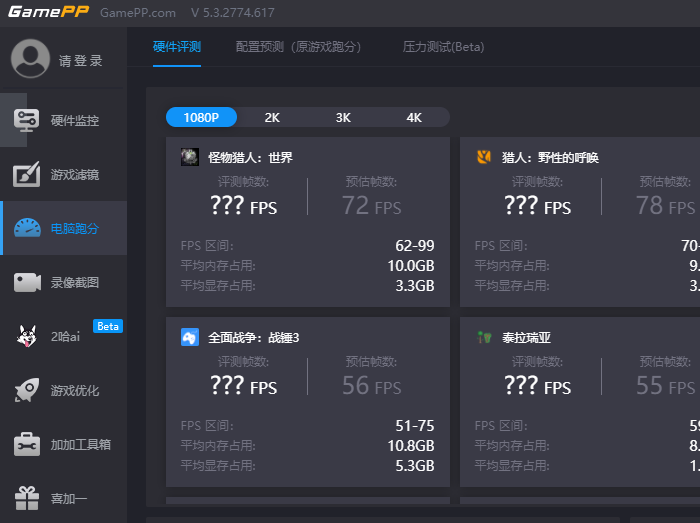Open the 游戏优化 rocket icon
Viewport: 700px width, 523px height.
coord(27,390)
